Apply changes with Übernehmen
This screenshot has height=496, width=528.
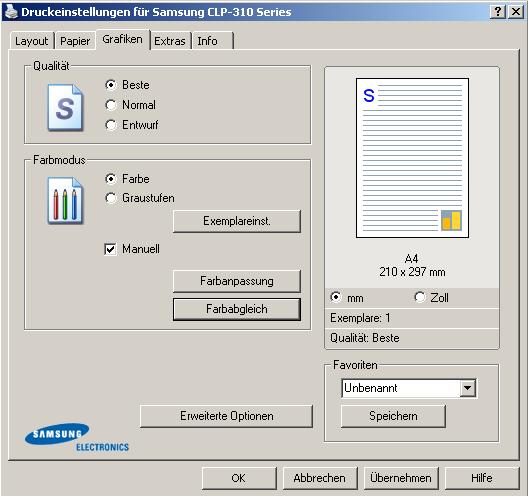click(401, 478)
